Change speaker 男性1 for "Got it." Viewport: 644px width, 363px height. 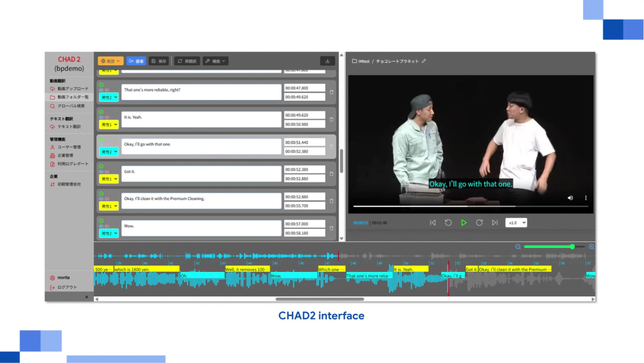[109, 179]
